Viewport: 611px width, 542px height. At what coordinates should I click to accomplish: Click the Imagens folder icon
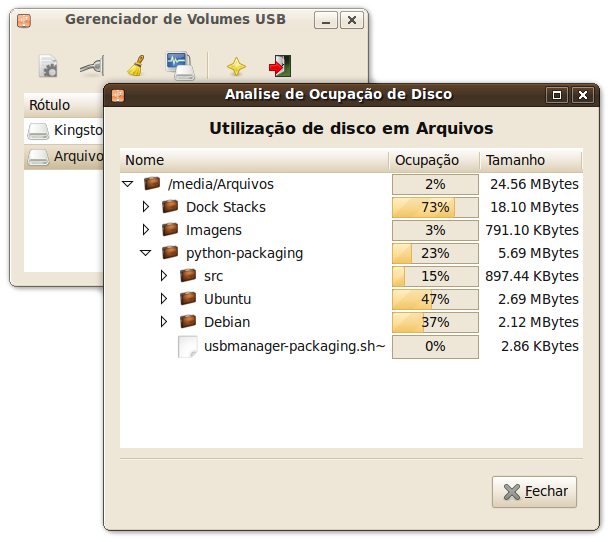(x=170, y=229)
